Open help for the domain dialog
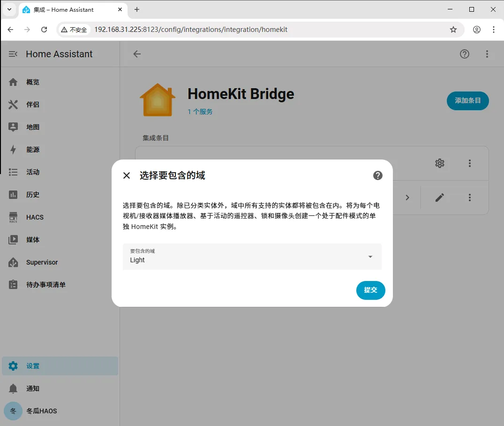 [x=378, y=175]
